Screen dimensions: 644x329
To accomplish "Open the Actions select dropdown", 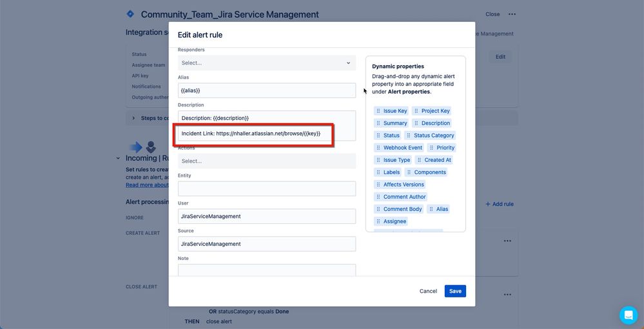I will click(266, 161).
